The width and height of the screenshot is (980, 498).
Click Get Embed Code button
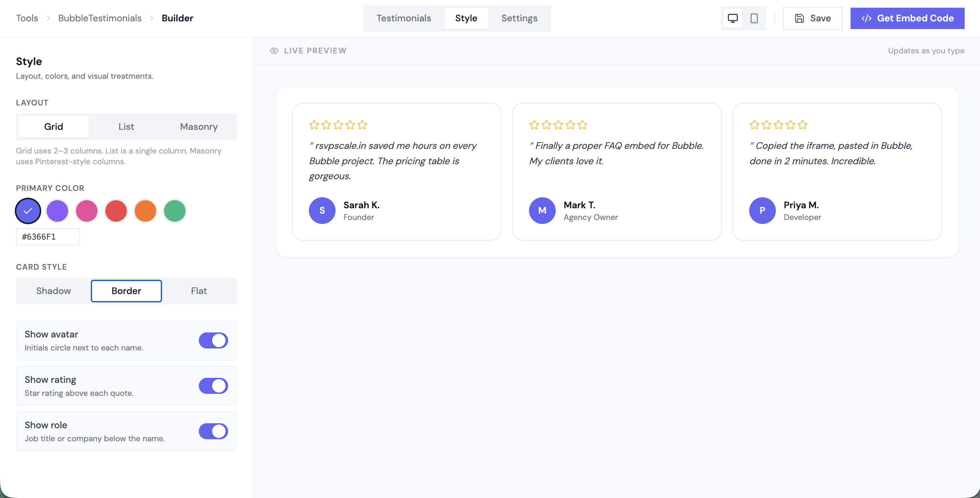point(907,18)
